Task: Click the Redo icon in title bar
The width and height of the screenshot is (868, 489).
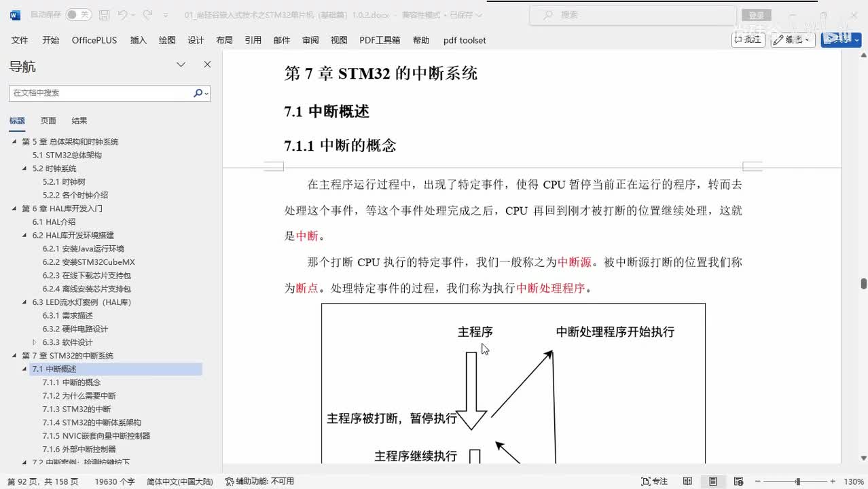Action: click(147, 14)
